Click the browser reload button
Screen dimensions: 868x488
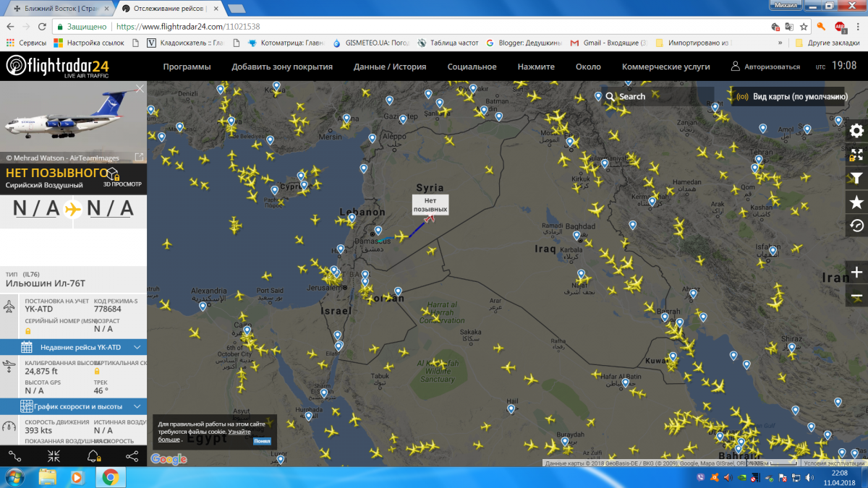pyautogui.click(x=41, y=27)
